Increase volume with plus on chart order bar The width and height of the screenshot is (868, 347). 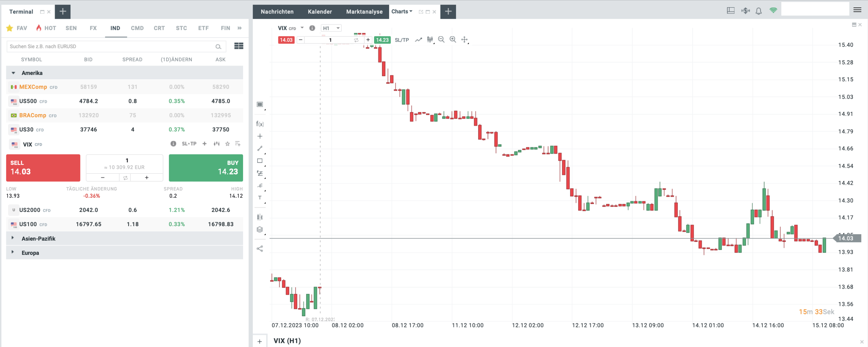[x=368, y=40]
